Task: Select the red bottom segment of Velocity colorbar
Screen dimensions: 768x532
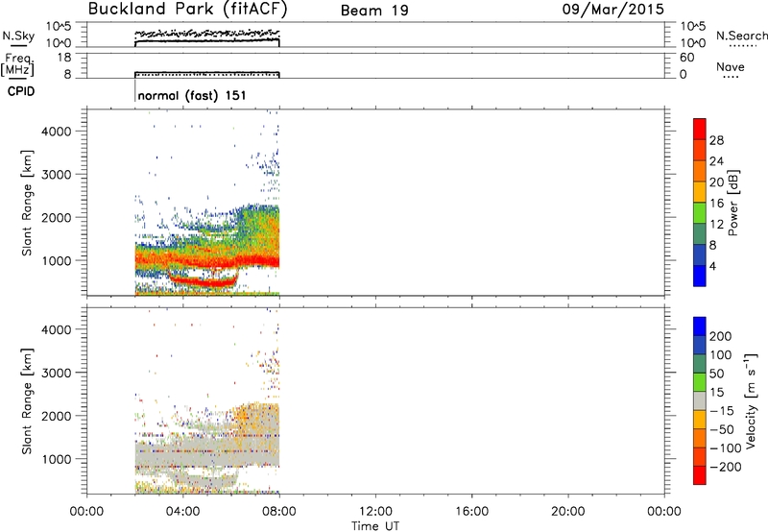Action: (x=700, y=475)
